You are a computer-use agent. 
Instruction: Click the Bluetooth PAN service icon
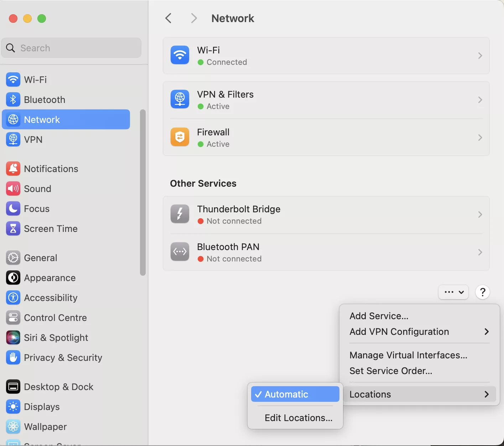180,251
